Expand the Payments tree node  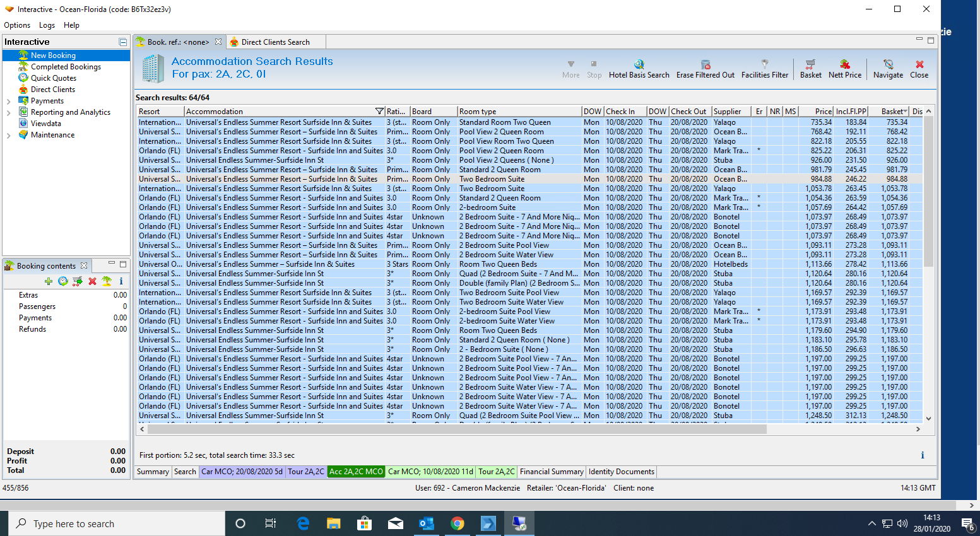(8, 101)
